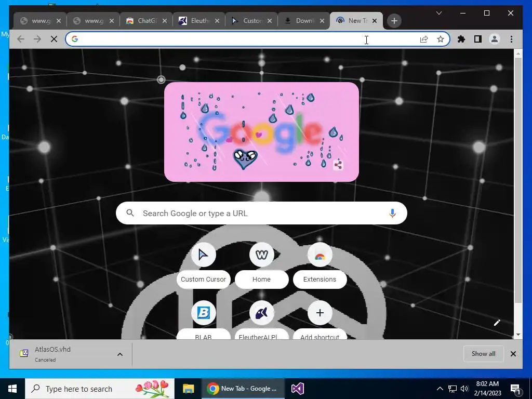Open the Chrome three-dot menu

(x=511, y=39)
